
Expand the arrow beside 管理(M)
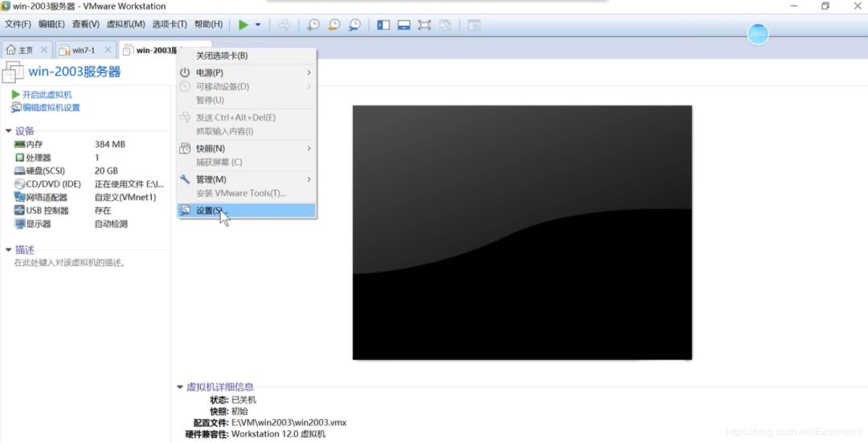pyautogui.click(x=309, y=179)
